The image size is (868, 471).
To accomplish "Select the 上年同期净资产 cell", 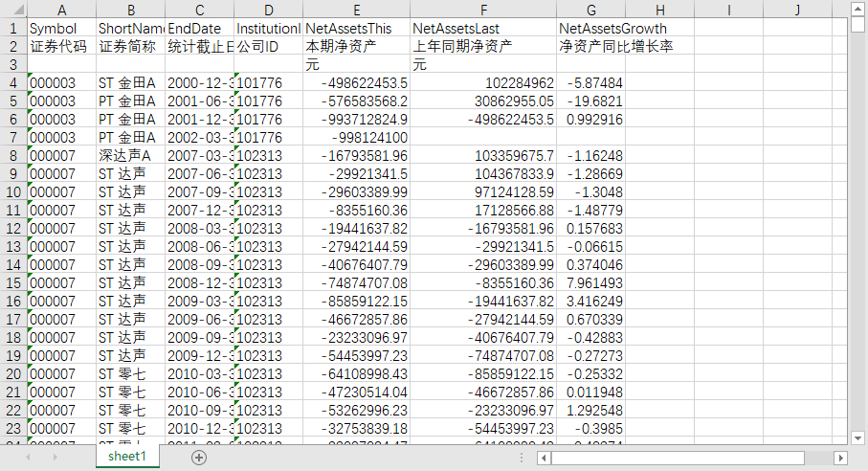I will click(x=483, y=47).
